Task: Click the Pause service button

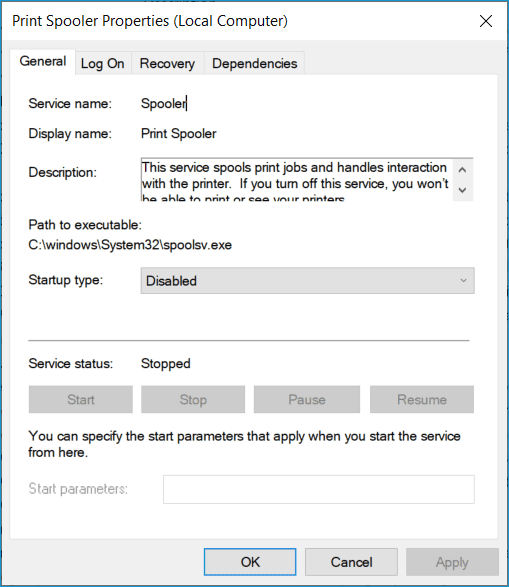Action: [307, 399]
